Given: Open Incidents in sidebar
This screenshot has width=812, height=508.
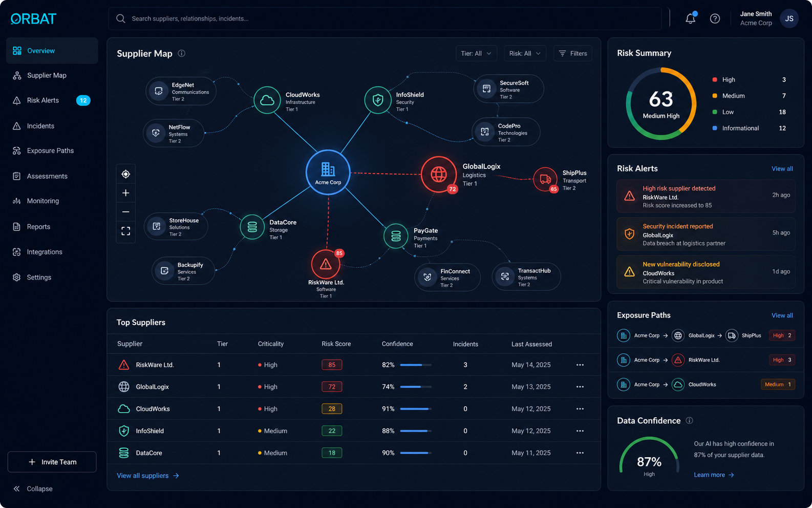Looking at the screenshot, I should [52, 126].
